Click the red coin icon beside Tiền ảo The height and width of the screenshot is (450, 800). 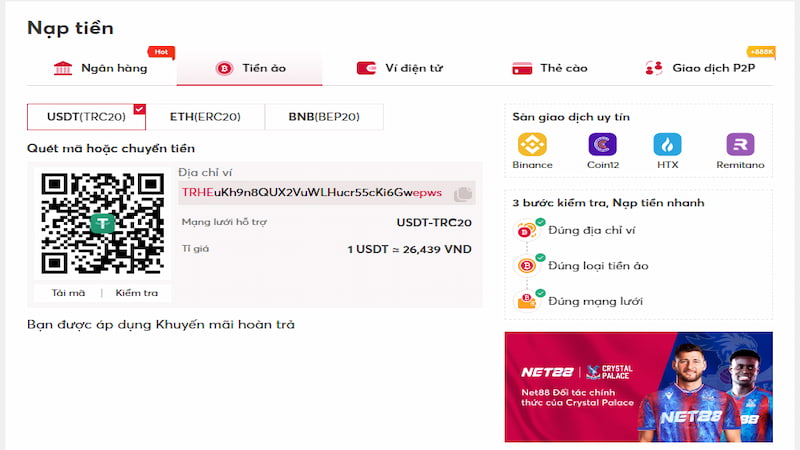click(224, 68)
